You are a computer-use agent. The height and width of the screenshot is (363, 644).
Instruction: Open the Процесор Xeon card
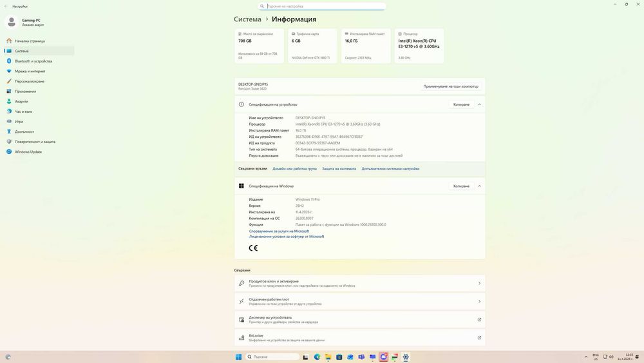tap(419, 46)
